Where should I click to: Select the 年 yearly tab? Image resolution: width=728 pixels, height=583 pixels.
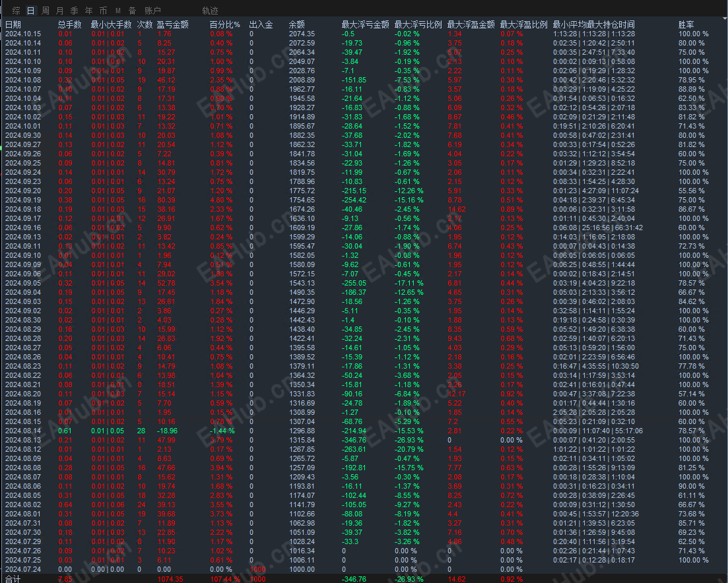[x=88, y=10]
